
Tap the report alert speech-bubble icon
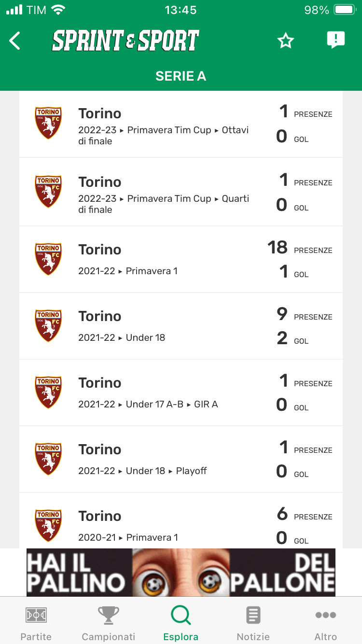click(x=335, y=40)
